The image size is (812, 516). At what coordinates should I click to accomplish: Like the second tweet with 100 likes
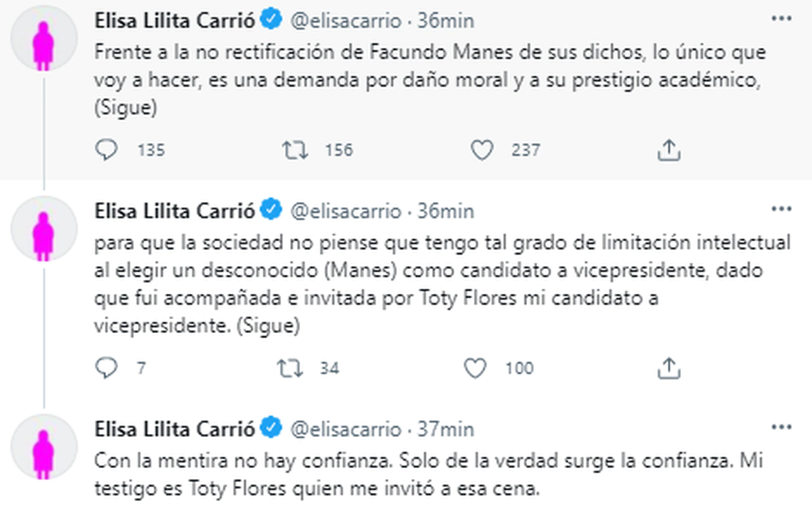pyautogui.click(x=475, y=368)
